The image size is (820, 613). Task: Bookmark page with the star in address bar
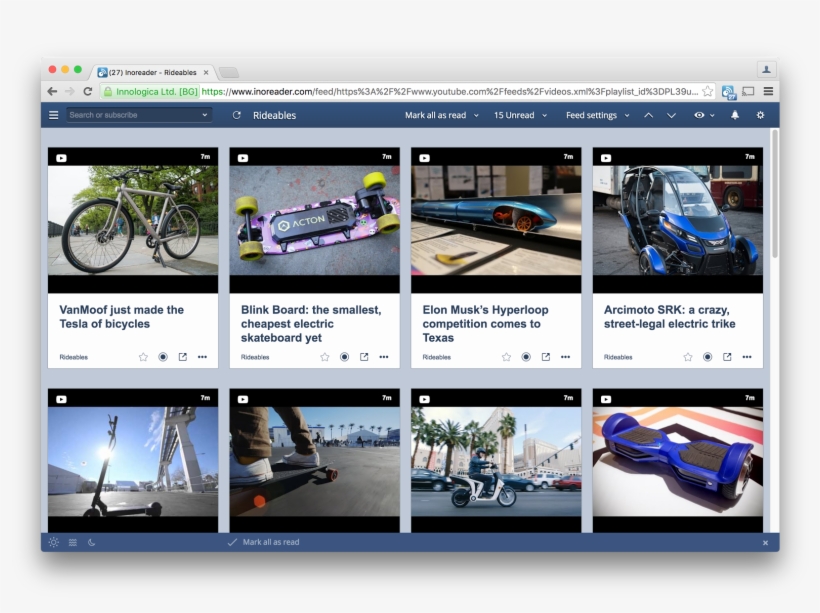point(708,92)
